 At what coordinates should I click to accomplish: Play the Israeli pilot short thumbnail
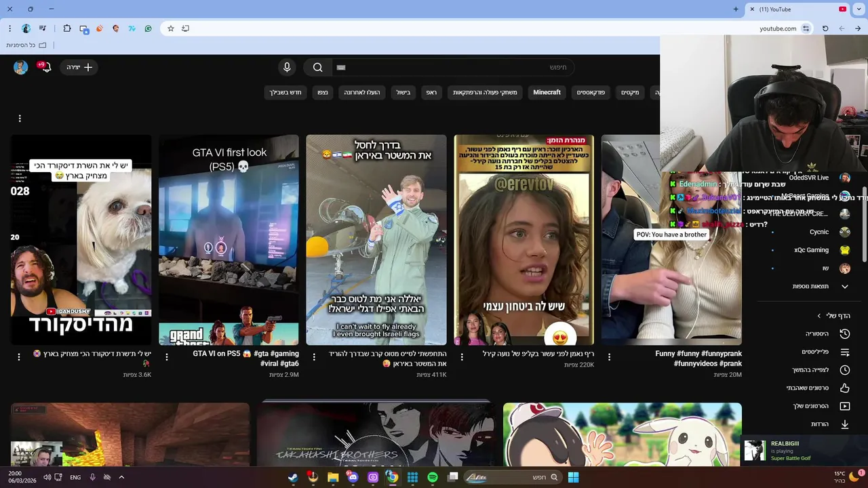pyautogui.click(x=376, y=240)
